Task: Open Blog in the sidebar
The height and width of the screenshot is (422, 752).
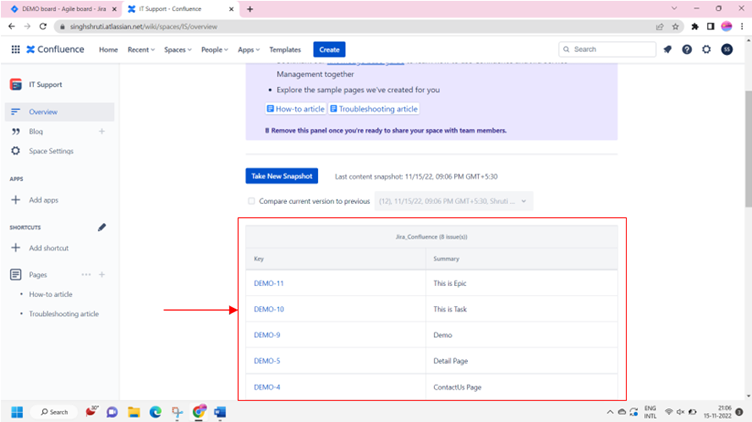Action: tap(36, 131)
